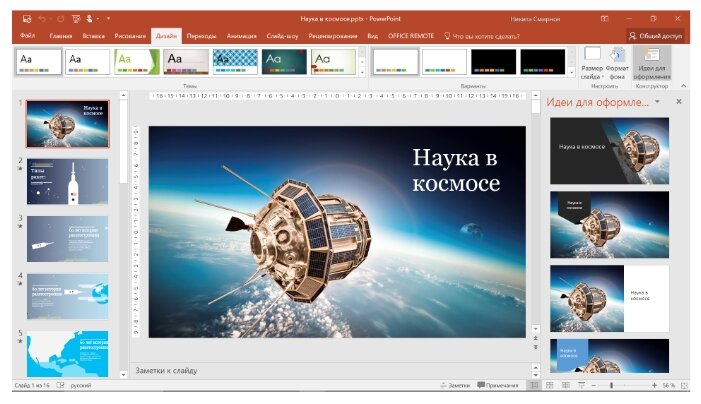Open the Анимация tab
701x404 pixels.
click(x=241, y=36)
